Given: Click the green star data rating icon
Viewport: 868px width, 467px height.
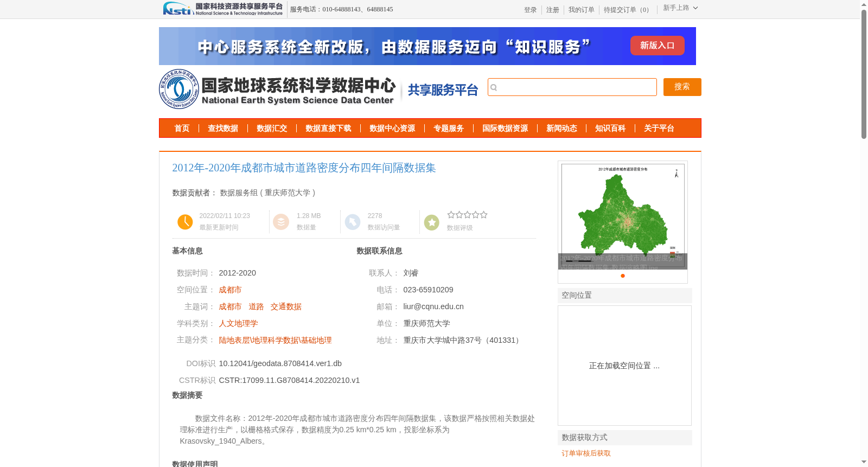Looking at the screenshot, I should click(432, 222).
